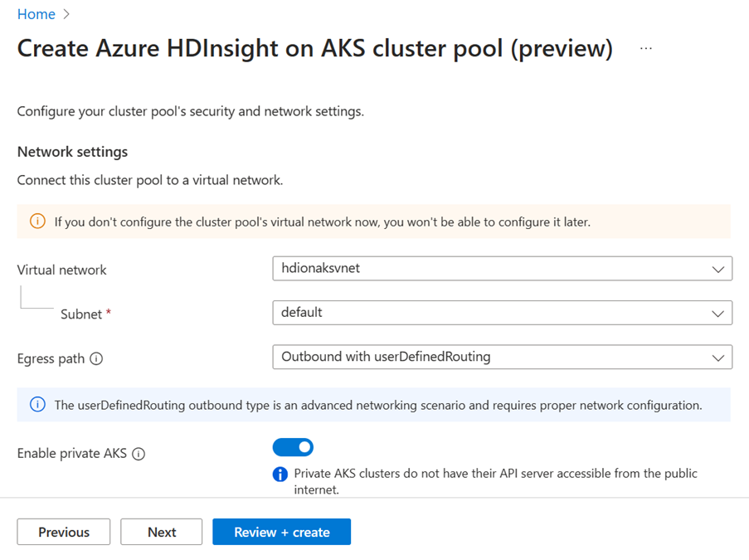This screenshot has height=560, width=749.
Task: Click the Egress path dropdown chevron
Action: (x=717, y=358)
